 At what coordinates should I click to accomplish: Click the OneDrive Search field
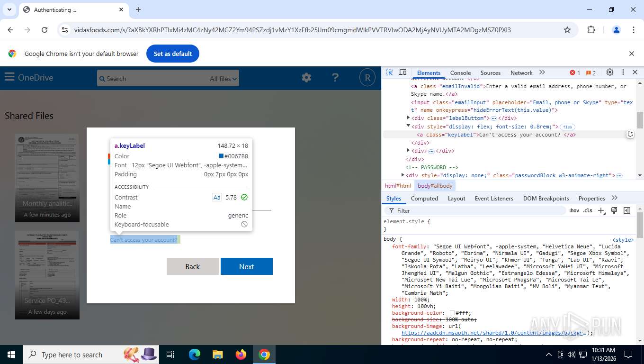(152, 79)
